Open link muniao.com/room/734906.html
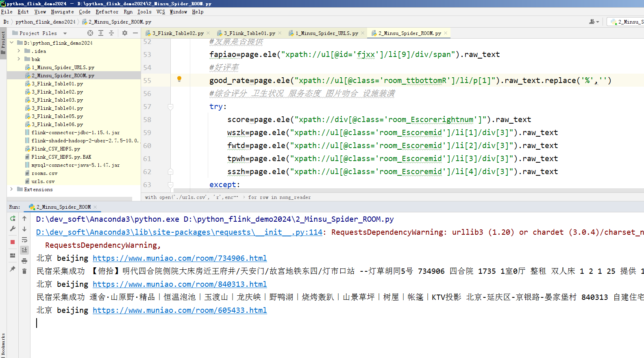644x358 pixels. (180, 258)
